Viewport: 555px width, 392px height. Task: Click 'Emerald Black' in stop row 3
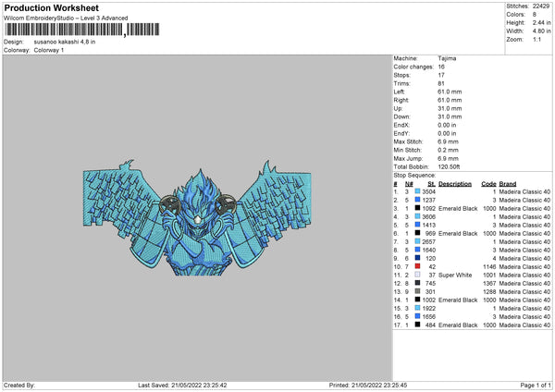(x=458, y=208)
